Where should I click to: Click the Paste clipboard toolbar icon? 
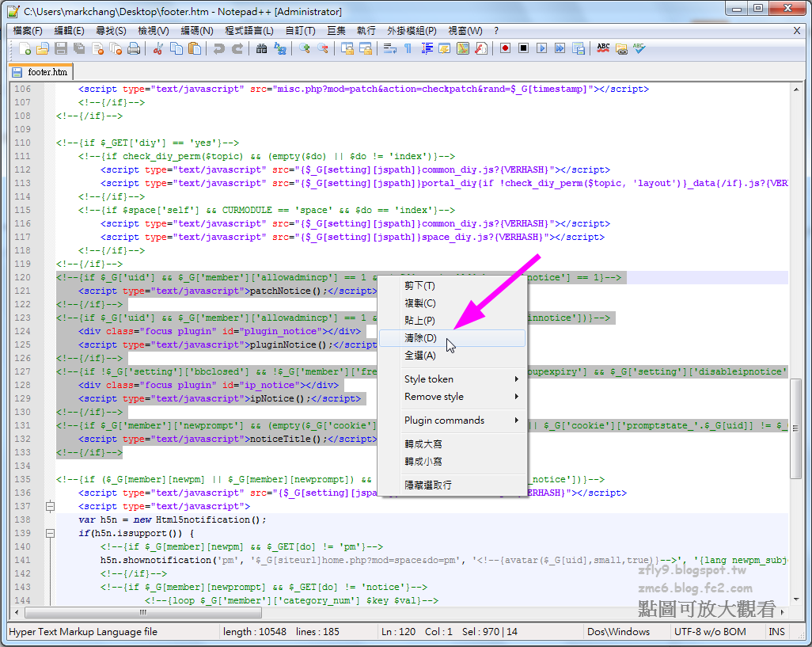[x=195, y=48]
